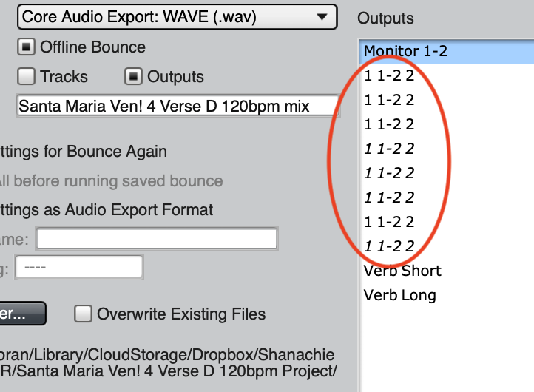Viewport: 534px width, 392px height.
Task: Select the Verb Short output
Action: pyautogui.click(x=402, y=271)
